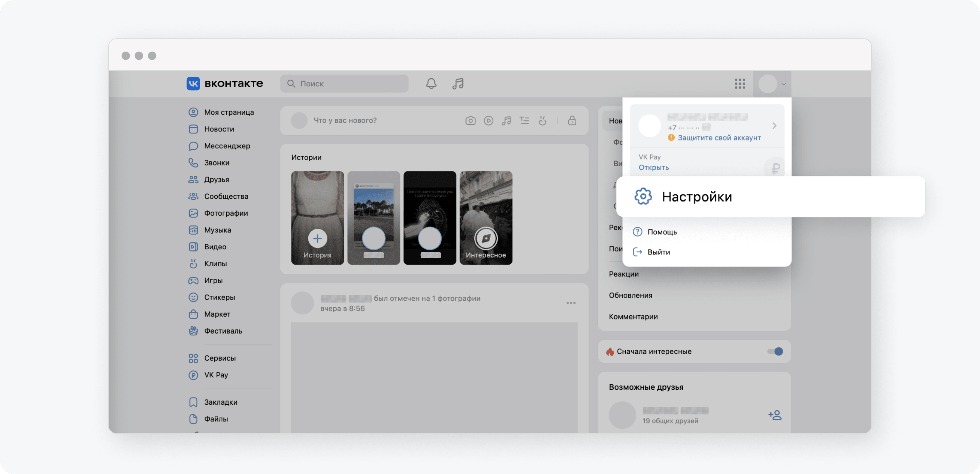Image resolution: width=980 pixels, height=474 pixels.
Task: Click the lock privacy icon in composer
Action: (x=572, y=121)
